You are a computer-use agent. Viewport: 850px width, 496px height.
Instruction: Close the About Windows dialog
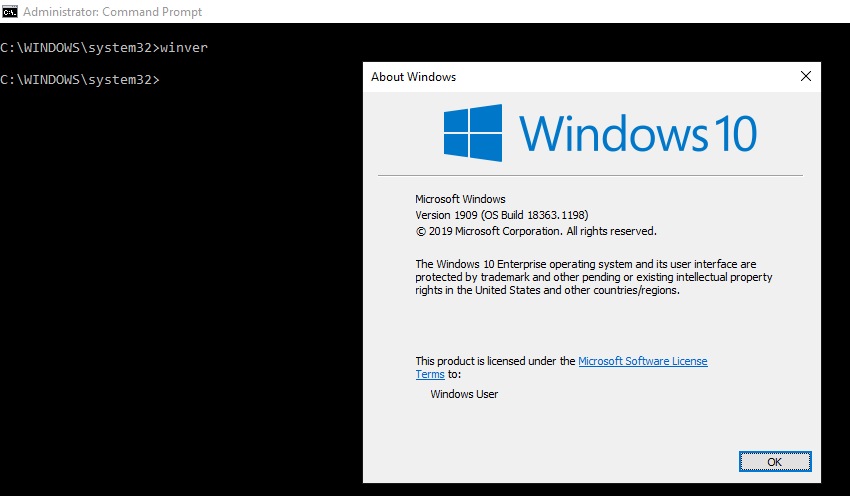[x=806, y=76]
